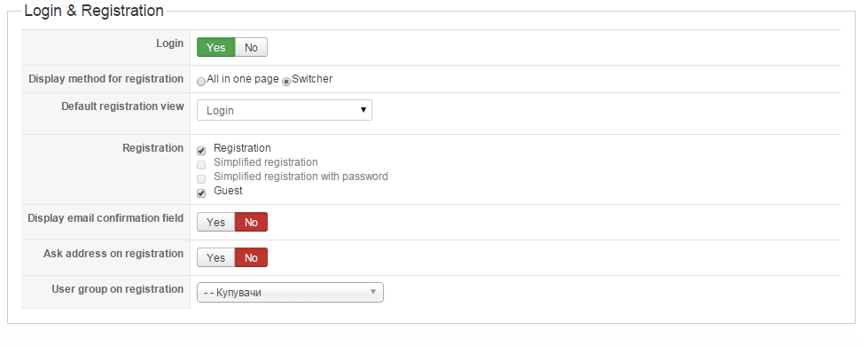This screenshot has height=346, width=868.
Task: Enable Display email confirmation field Yes
Action: point(216,222)
